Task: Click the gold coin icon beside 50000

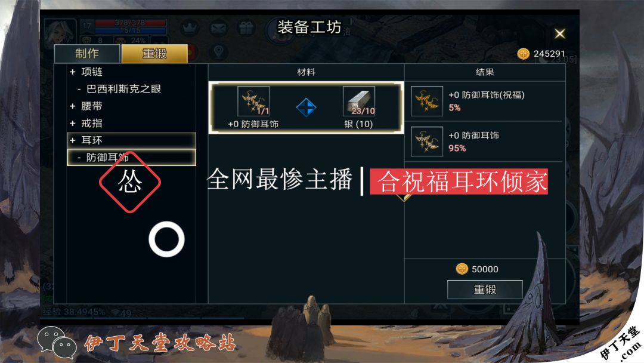Action: [x=462, y=269]
